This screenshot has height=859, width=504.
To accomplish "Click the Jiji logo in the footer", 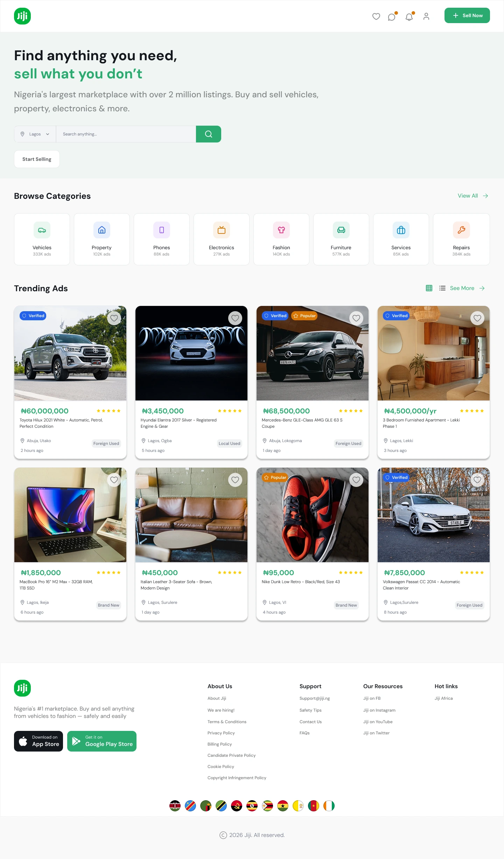I will [x=22, y=688].
